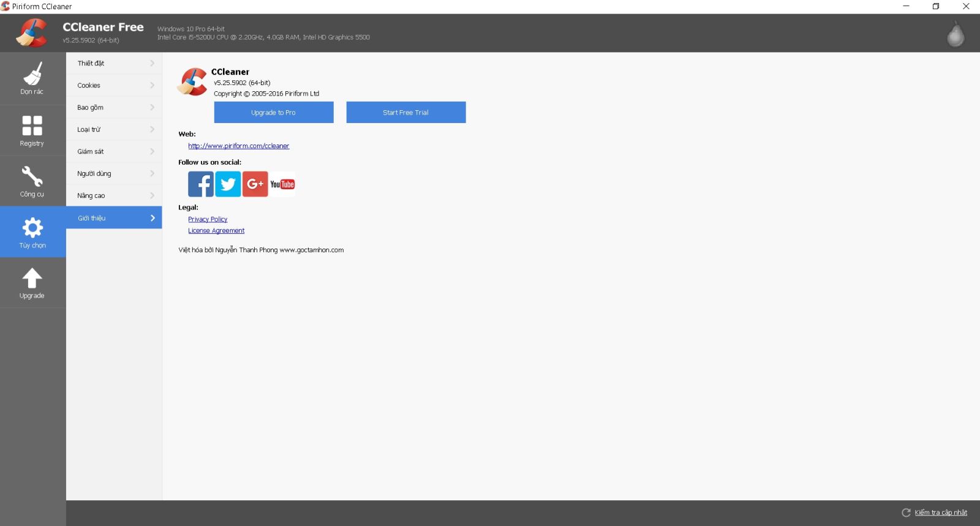Open the Privacy Policy link

coord(208,219)
